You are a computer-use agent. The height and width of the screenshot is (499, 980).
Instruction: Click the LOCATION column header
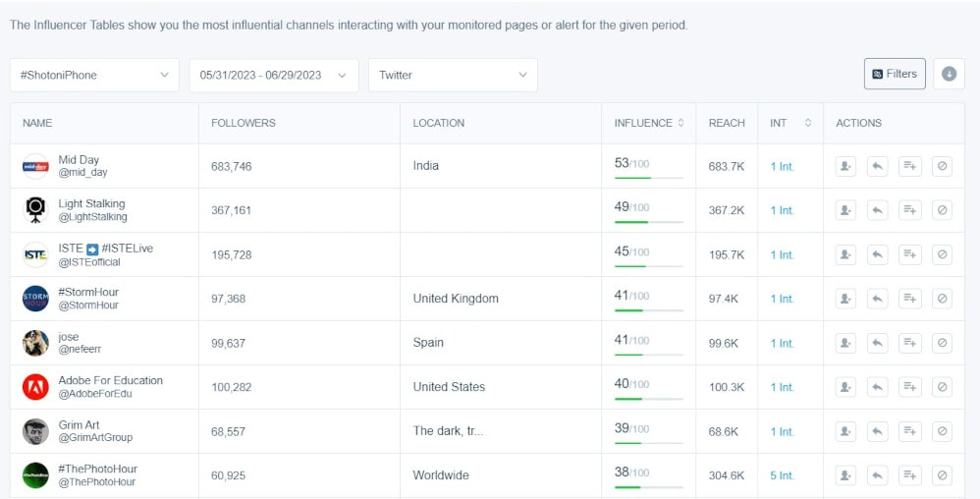point(438,123)
